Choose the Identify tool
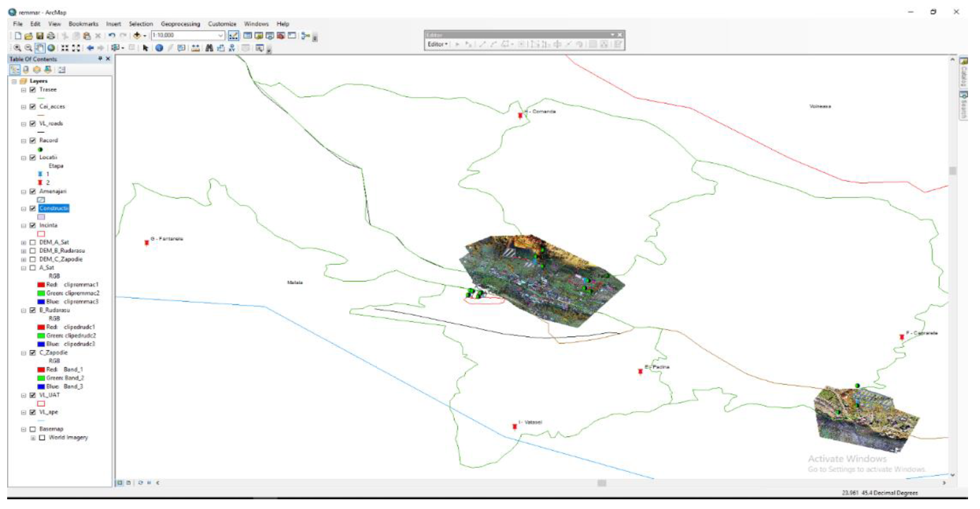The height and width of the screenshot is (509, 980). click(x=159, y=48)
